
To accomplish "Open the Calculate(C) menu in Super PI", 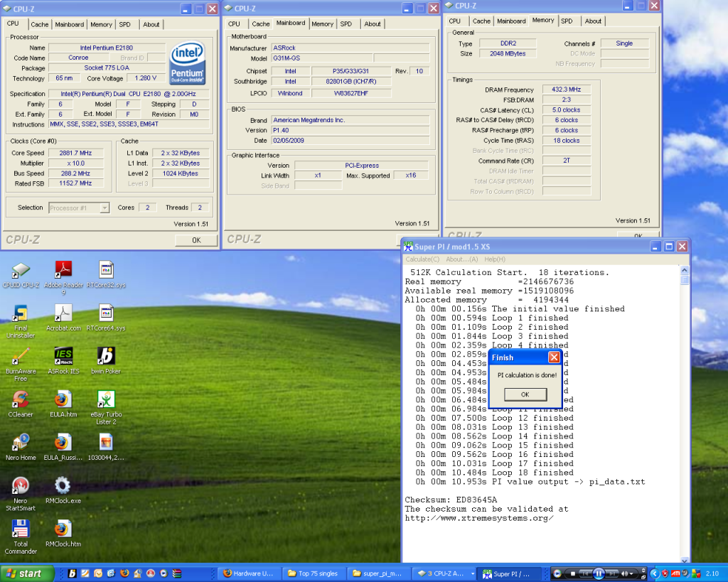I will (422, 259).
